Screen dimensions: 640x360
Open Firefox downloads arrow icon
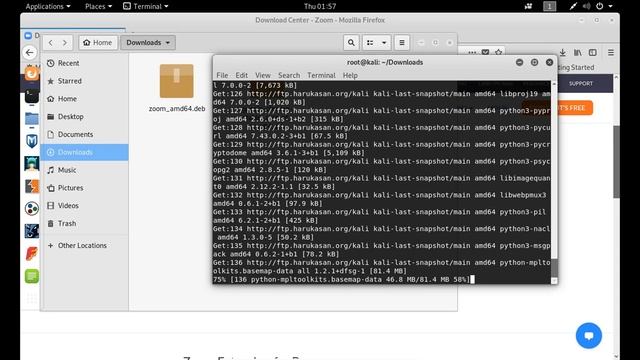(562, 52)
